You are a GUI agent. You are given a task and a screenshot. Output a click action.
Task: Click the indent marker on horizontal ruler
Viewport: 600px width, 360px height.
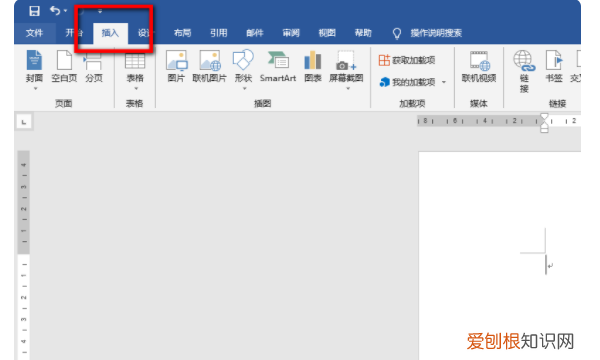coord(544,123)
